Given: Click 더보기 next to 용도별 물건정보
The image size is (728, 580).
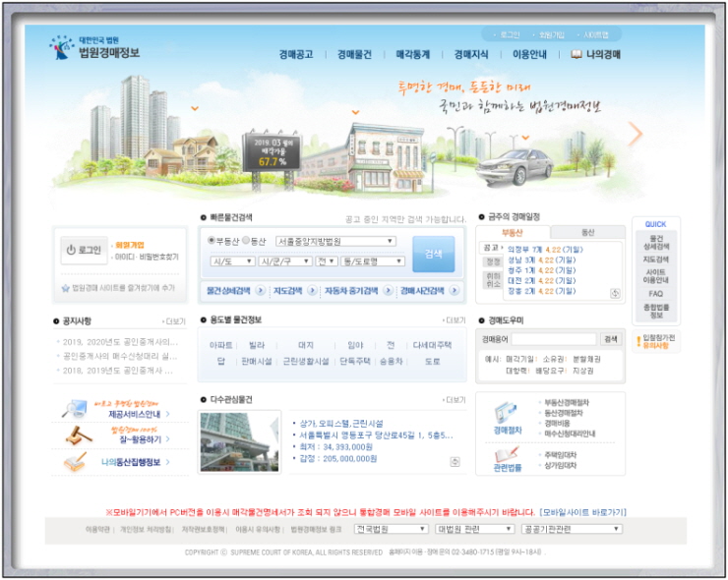Looking at the screenshot, I should pos(455,320).
